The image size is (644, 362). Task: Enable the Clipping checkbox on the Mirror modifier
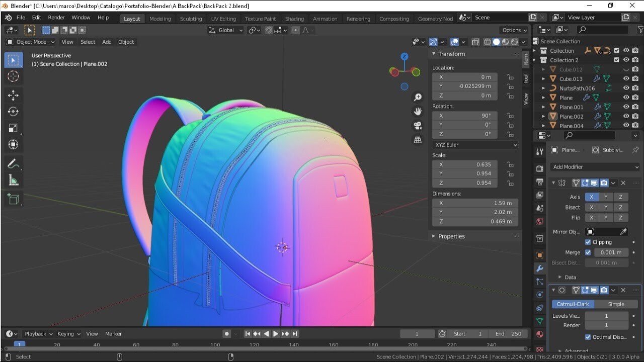pyautogui.click(x=587, y=242)
